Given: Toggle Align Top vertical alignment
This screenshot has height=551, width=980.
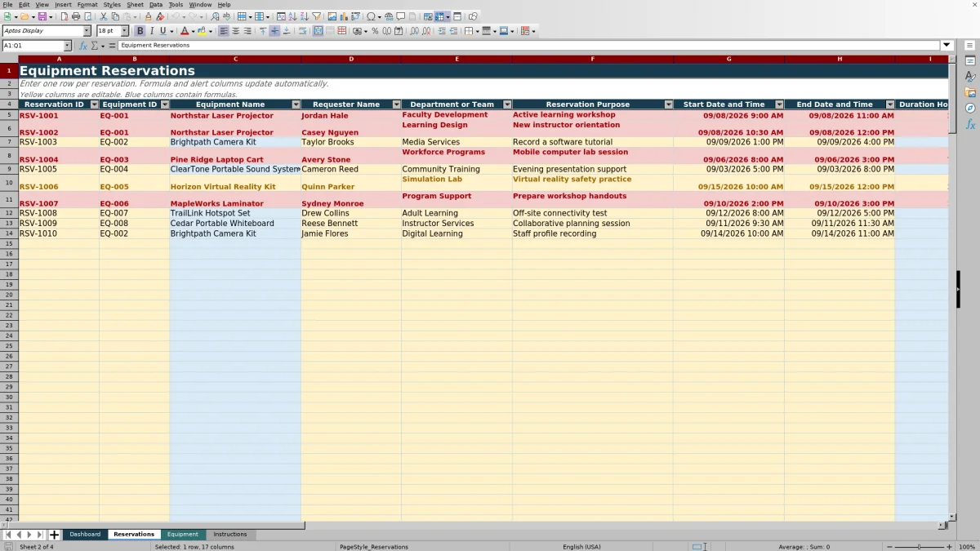Looking at the screenshot, I should [x=262, y=31].
